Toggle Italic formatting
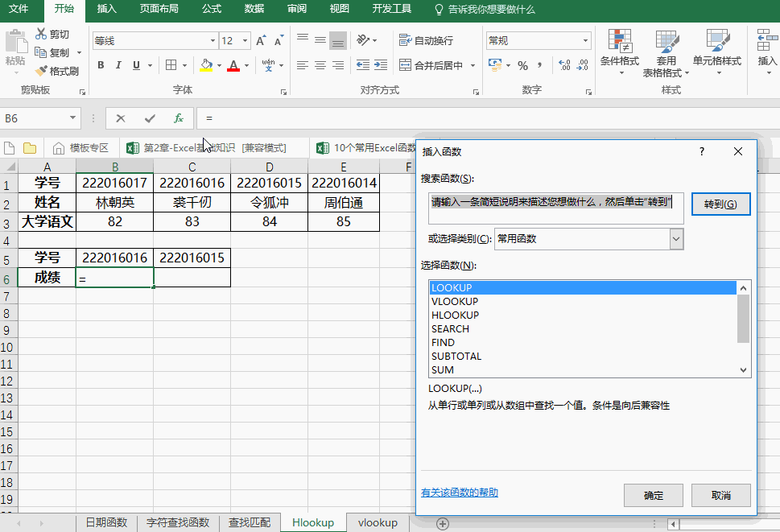This screenshot has width=780, height=532. (x=118, y=65)
